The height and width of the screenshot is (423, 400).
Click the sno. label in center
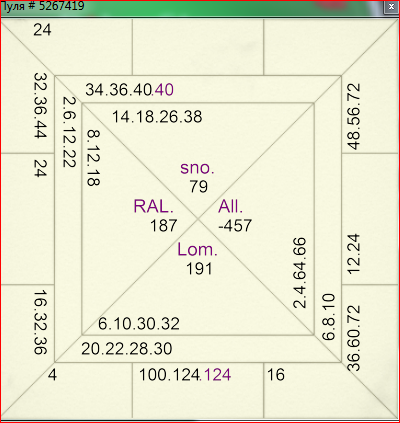(197, 168)
